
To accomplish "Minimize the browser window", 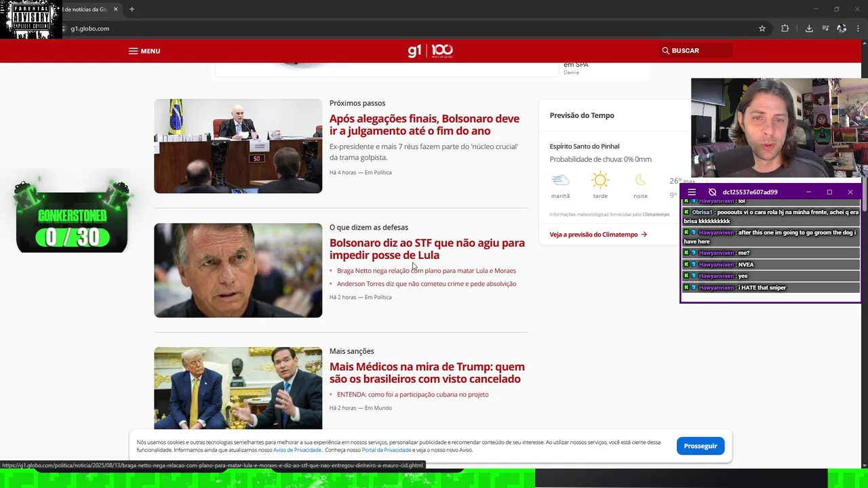I will 816,9.
